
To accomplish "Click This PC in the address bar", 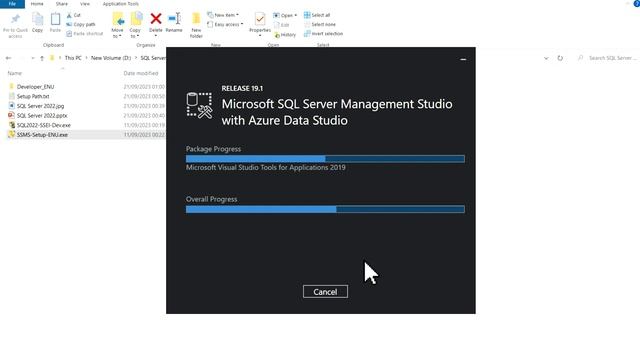I will click(x=73, y=58).
